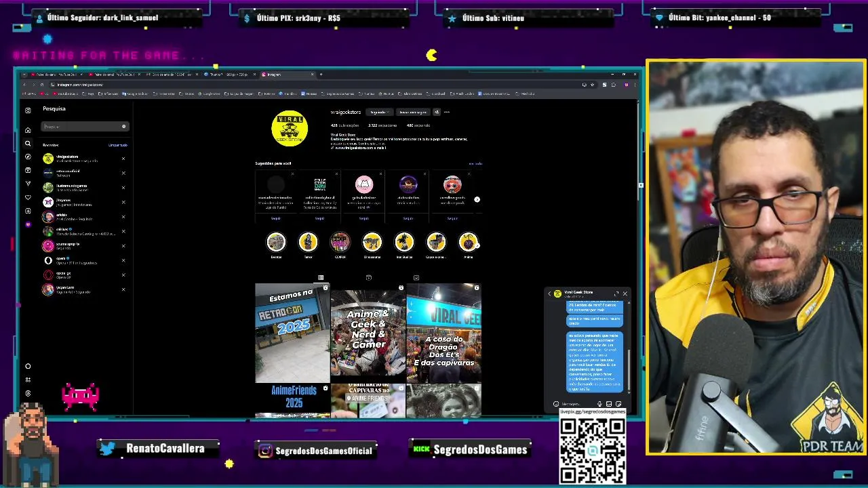
Task: Click the Enviar mensagem button
Action: tap(413, 112)
